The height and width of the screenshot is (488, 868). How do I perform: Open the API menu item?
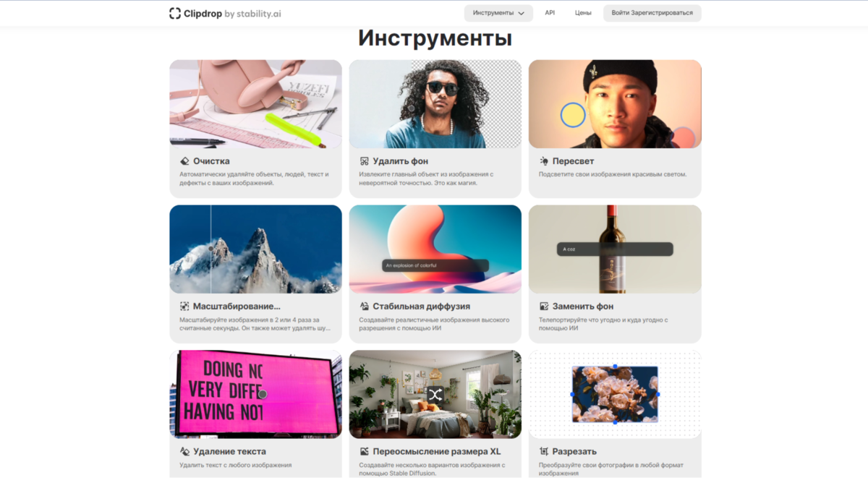click(x=550, y=13)
